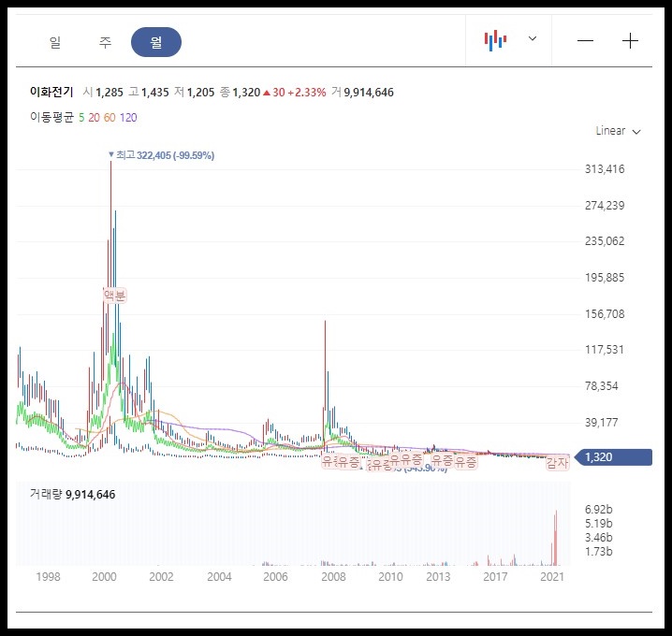Open the Linear scale dropdown
The width and height of the screenshot is (672, 636).
(618, 131)
